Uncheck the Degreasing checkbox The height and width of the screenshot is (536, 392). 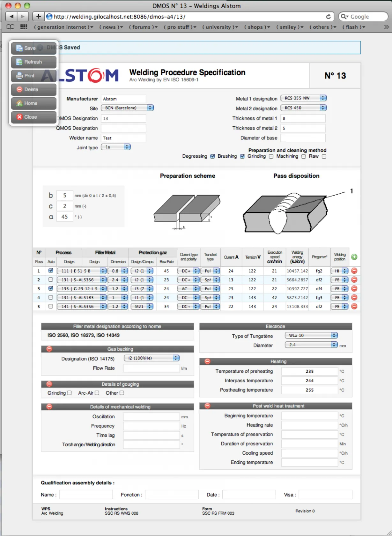(x=212, y=156)
